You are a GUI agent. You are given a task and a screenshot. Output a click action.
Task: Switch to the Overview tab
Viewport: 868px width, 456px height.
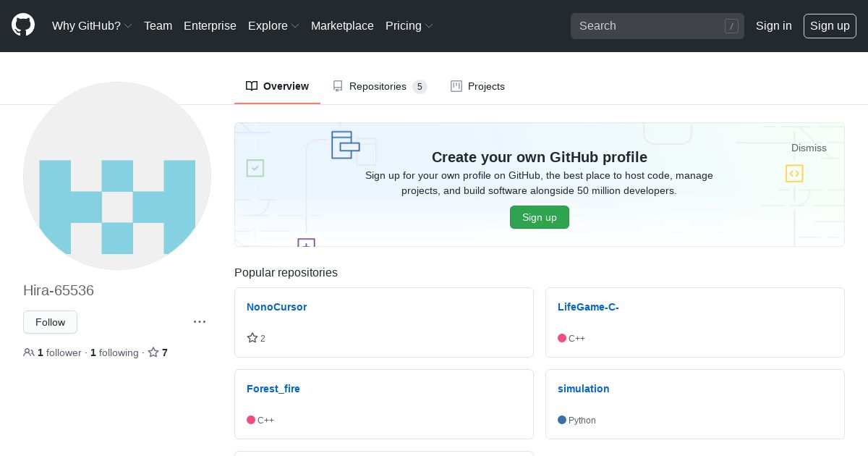point(277,86)
